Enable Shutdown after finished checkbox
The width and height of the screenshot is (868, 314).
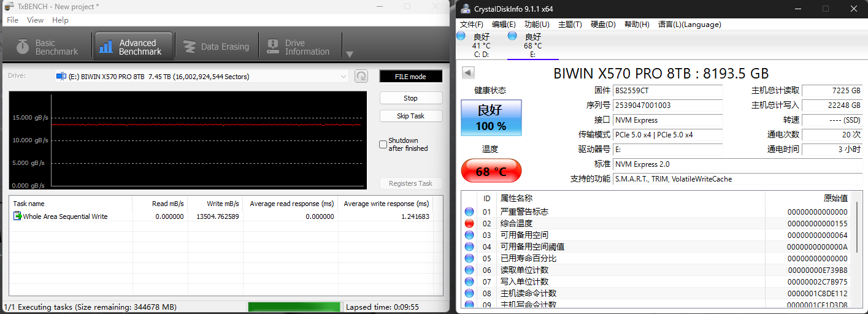click(x=383, y=145)
